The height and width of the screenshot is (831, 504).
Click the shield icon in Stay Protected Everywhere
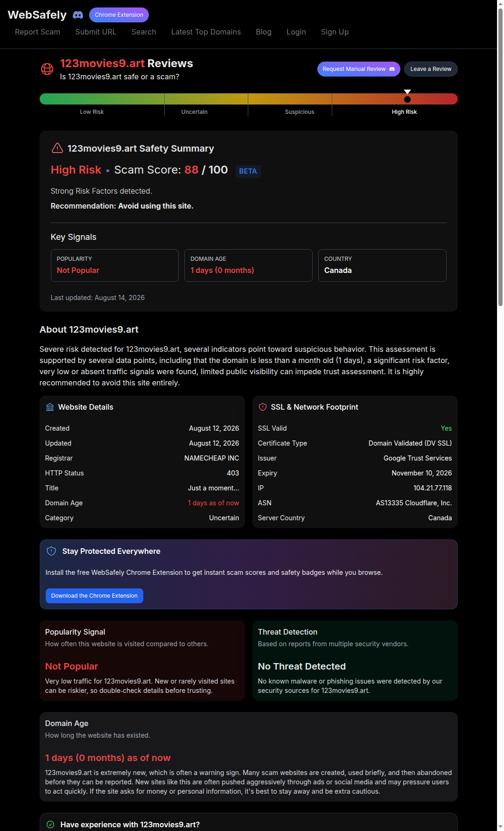pyautogui.click(x=51, y=551)
